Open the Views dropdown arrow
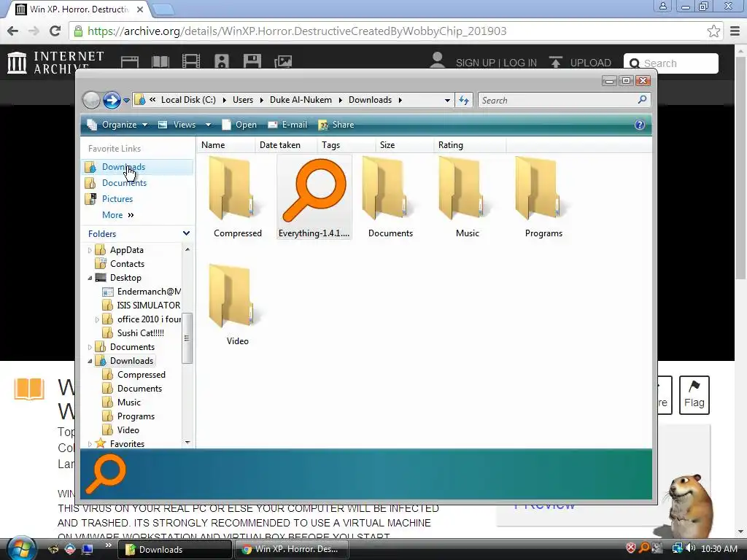Viewport: 747px width, 560px height. pyautogui.click(x=208, y=125)
